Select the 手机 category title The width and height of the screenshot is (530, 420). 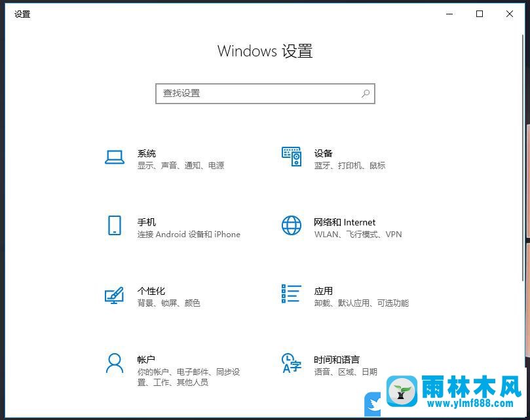(x=146, y=222)
